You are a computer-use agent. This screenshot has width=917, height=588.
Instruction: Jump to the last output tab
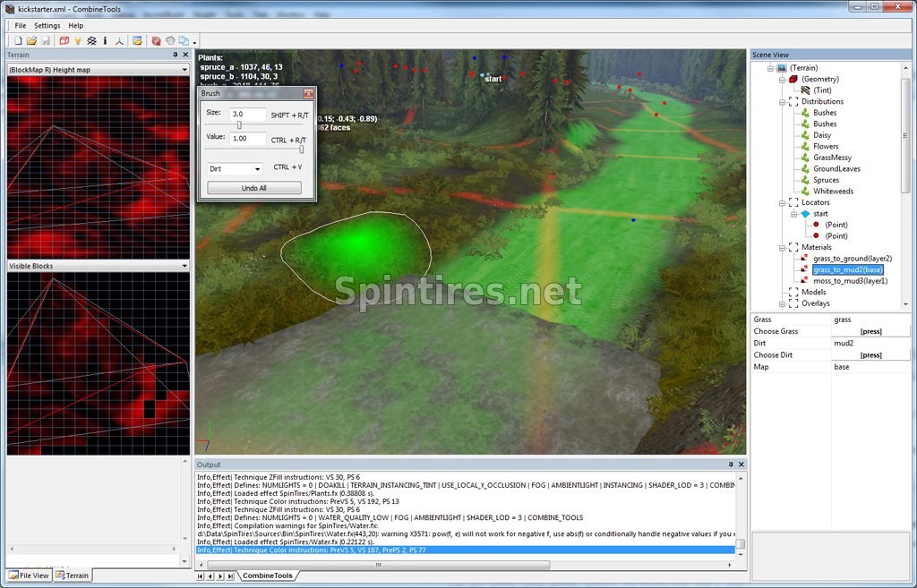[230, 575]
